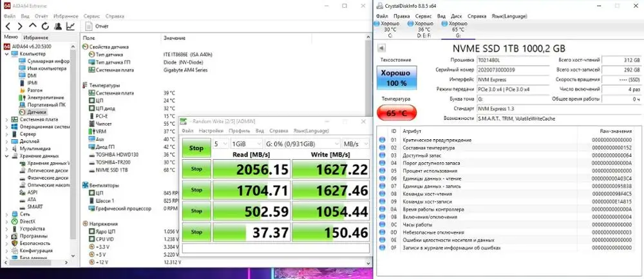Open AIDA64 graph chart icon in toolbar
Screen dimensions: 644x279
71,26
